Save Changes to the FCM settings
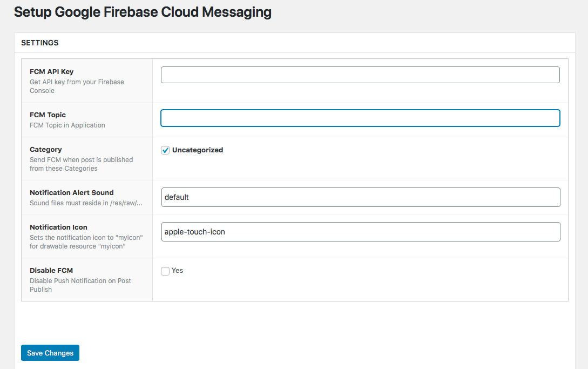 click(x=50, y=353)
